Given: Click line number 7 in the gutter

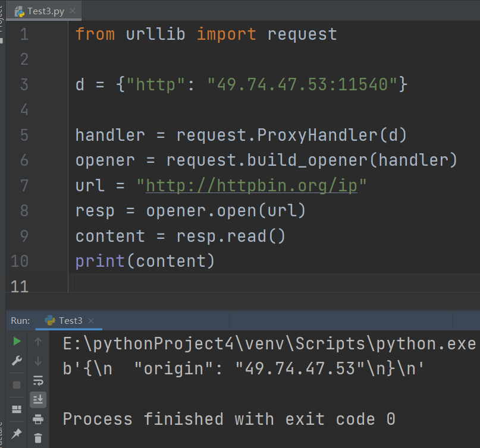Looking at the screenshot, I should (x=24, y=185).
